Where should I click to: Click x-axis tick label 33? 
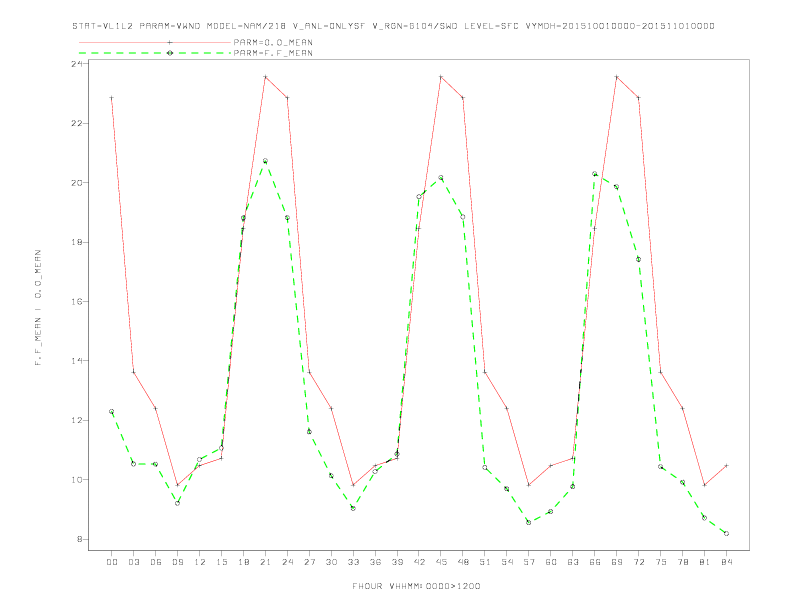[353, 562]
